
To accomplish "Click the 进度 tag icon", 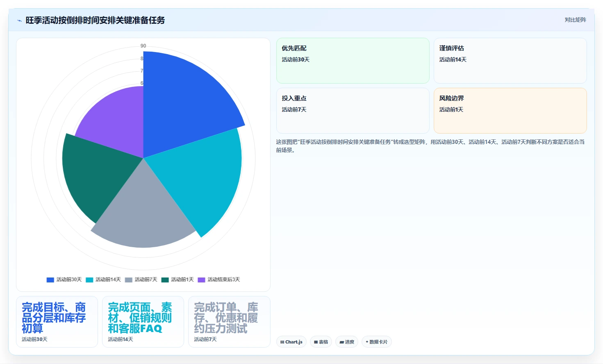I will 341,342.
